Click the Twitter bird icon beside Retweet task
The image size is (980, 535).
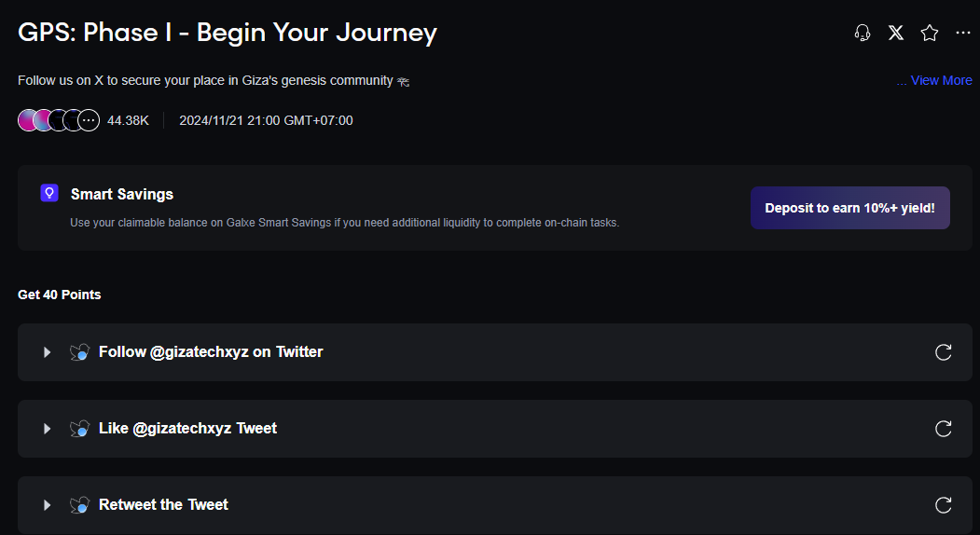79,505
